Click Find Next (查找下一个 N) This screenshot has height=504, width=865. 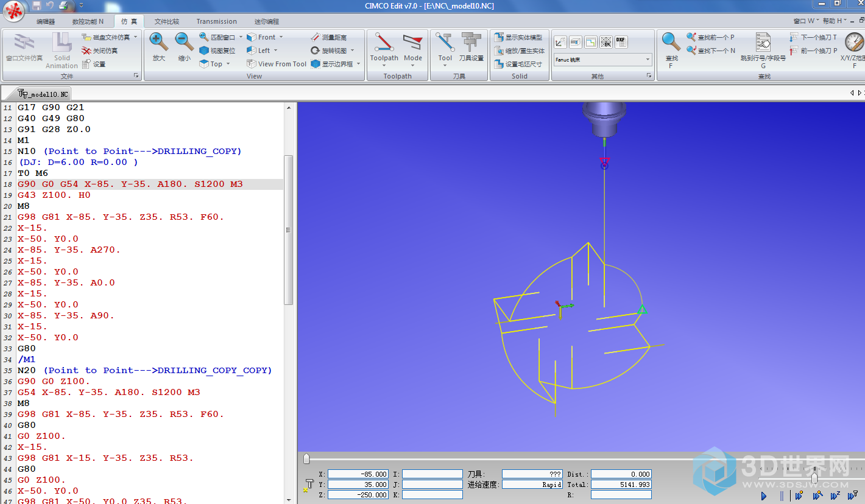coord(711,51)
